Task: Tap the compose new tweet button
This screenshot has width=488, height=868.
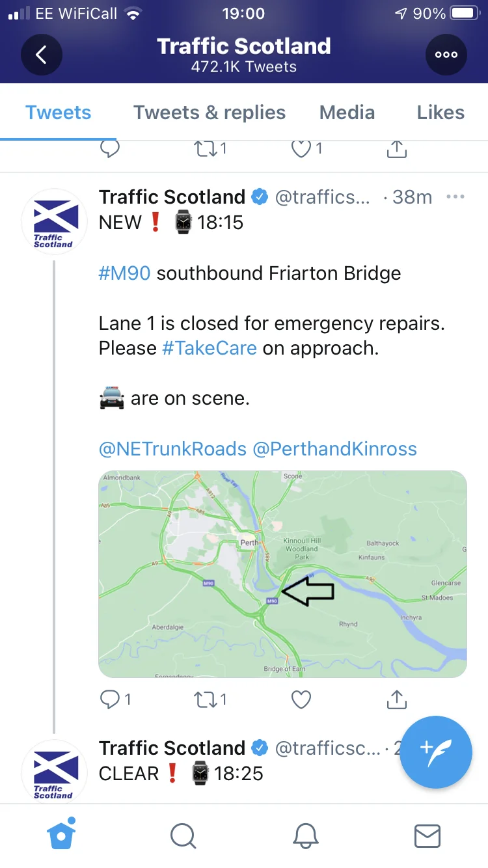Action: pyautogui.click(x=436, y=752)
